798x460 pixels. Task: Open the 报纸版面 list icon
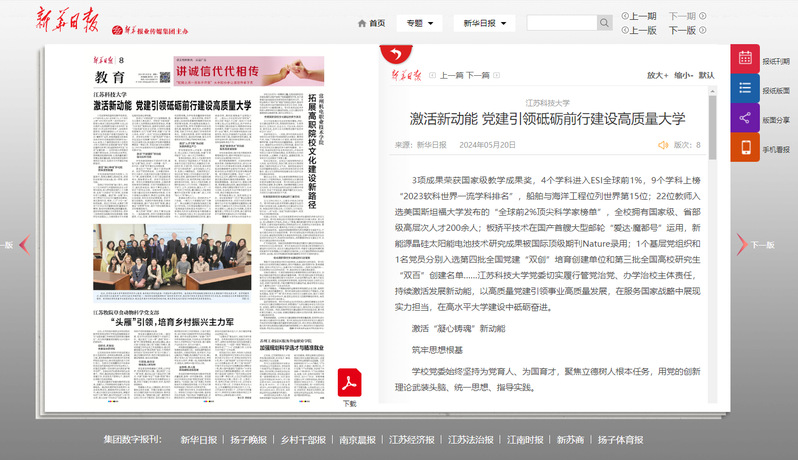point(745,89)
